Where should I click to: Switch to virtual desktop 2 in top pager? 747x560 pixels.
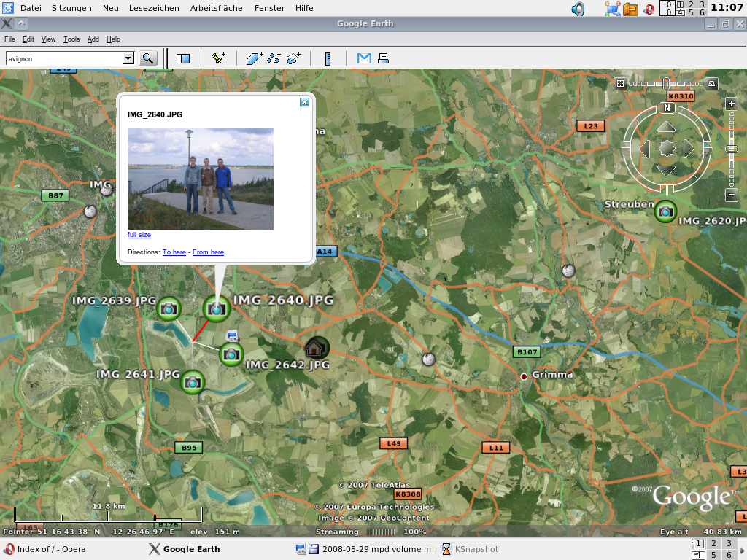point(692,4)
